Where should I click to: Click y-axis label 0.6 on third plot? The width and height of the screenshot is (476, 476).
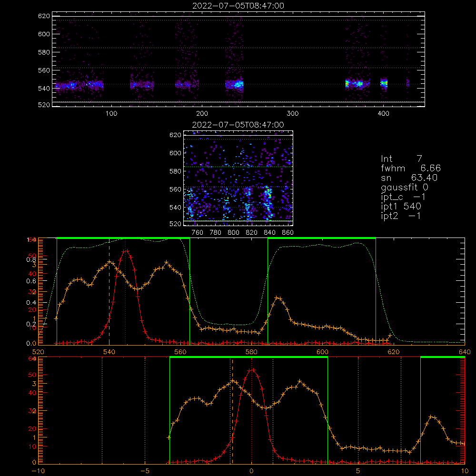[31, 281]
